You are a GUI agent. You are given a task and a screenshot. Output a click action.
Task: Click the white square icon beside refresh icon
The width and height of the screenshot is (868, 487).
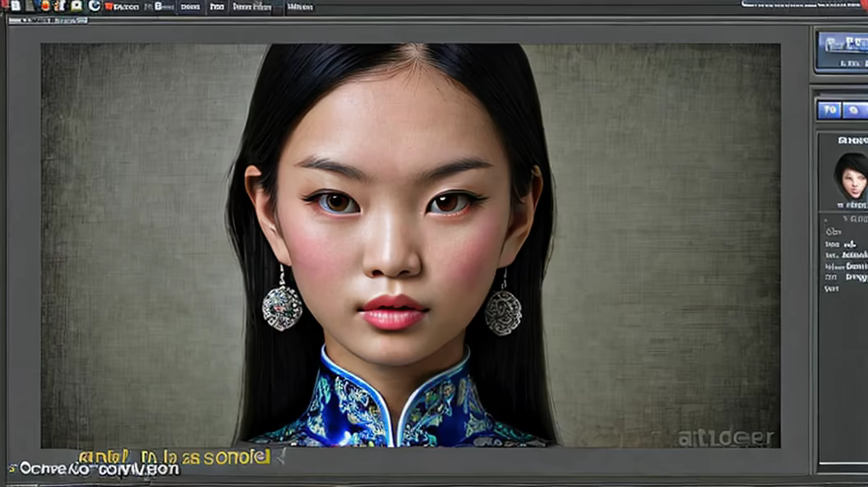[76, 6]
